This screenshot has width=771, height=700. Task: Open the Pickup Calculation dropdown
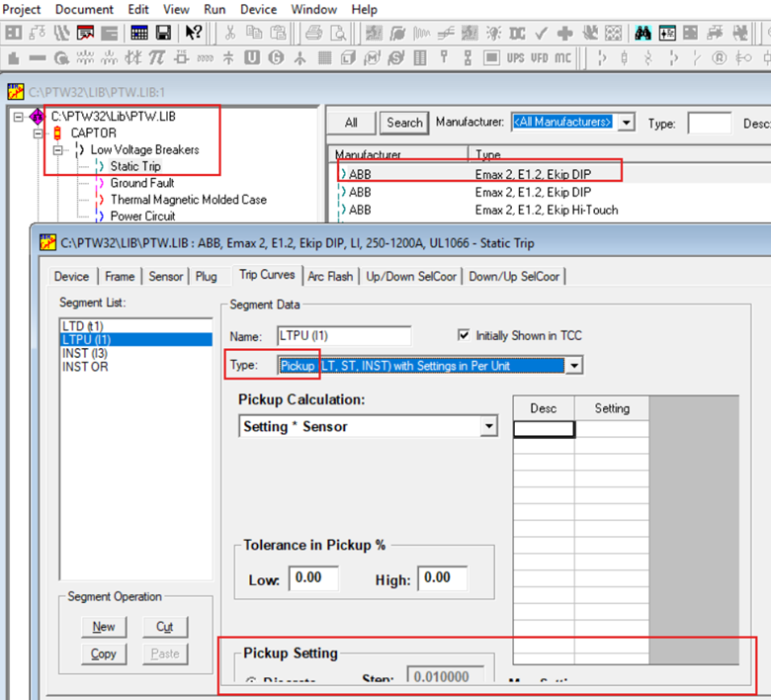[487, 426]
